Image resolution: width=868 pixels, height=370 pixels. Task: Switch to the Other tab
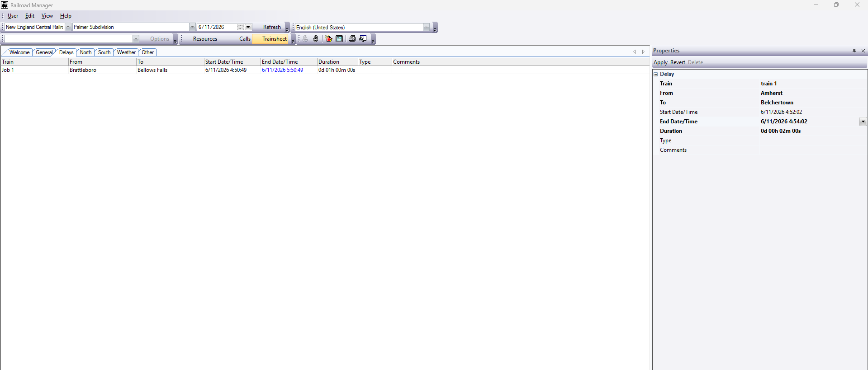pos(147,52)
